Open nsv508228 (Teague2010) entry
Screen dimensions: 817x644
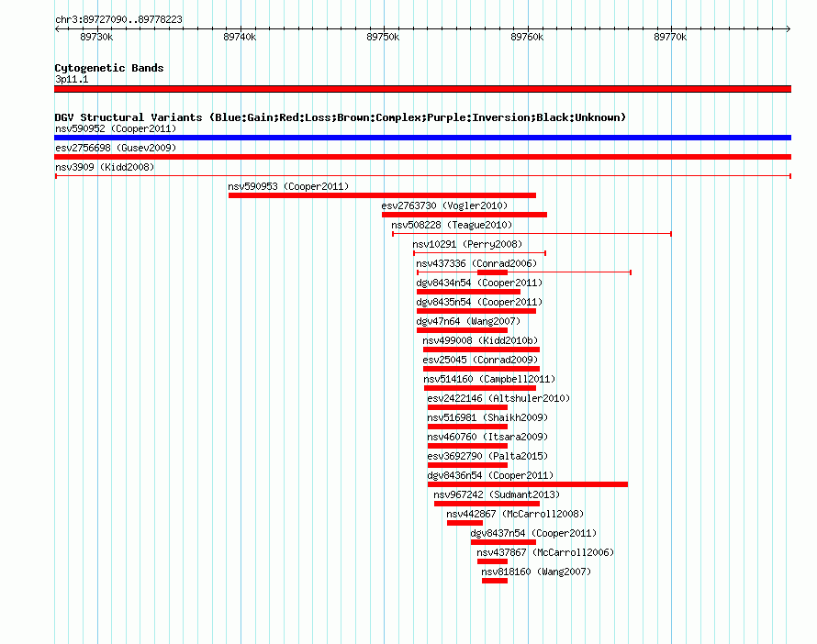click(452, 225)
